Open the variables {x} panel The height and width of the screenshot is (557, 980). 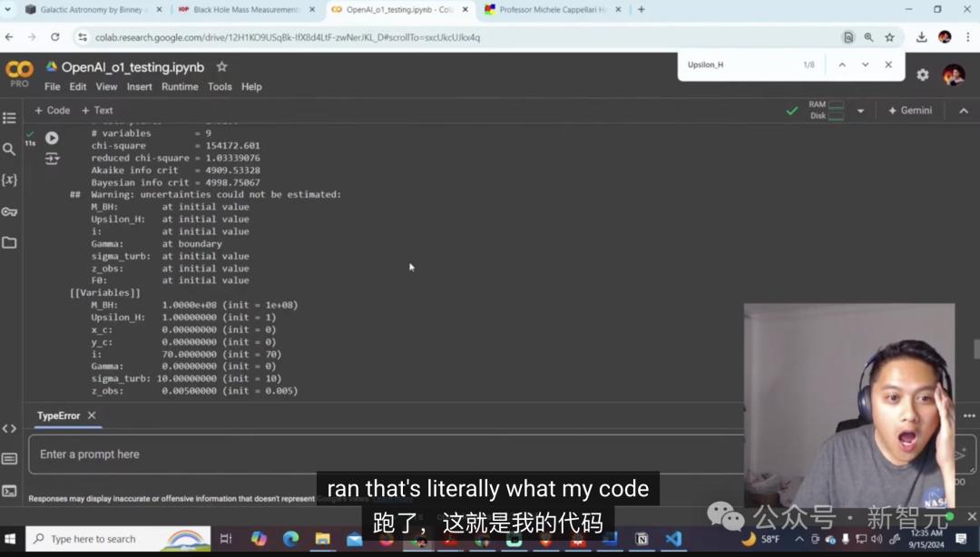coord(9,180)
